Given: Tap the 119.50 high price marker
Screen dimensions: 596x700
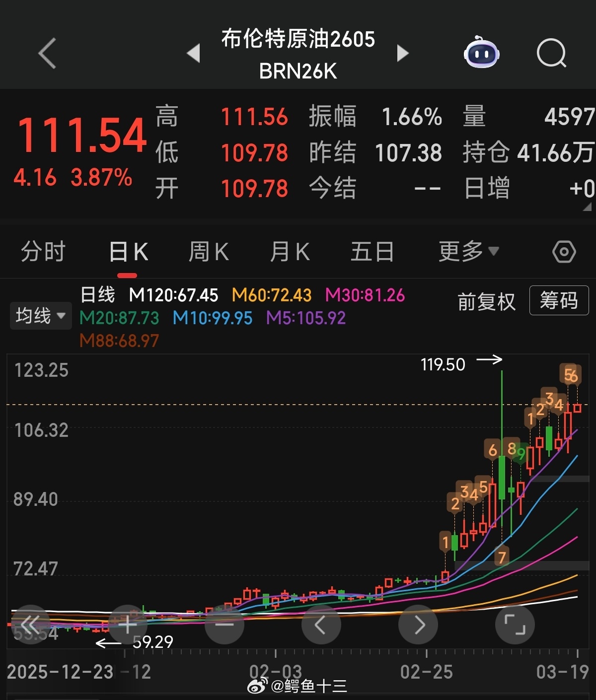Looking at the screenshot, I should [443, 364].
